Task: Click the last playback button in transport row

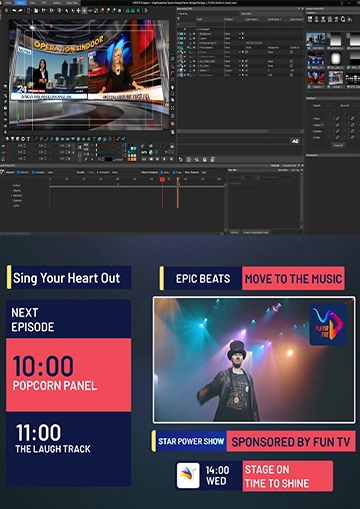Action: pos(171,159)
